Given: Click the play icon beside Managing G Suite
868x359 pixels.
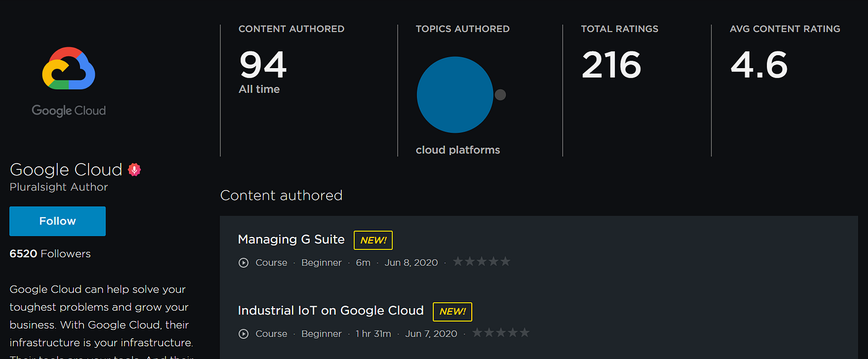Looking at the screenshot, I should click(x=244, y=263).
